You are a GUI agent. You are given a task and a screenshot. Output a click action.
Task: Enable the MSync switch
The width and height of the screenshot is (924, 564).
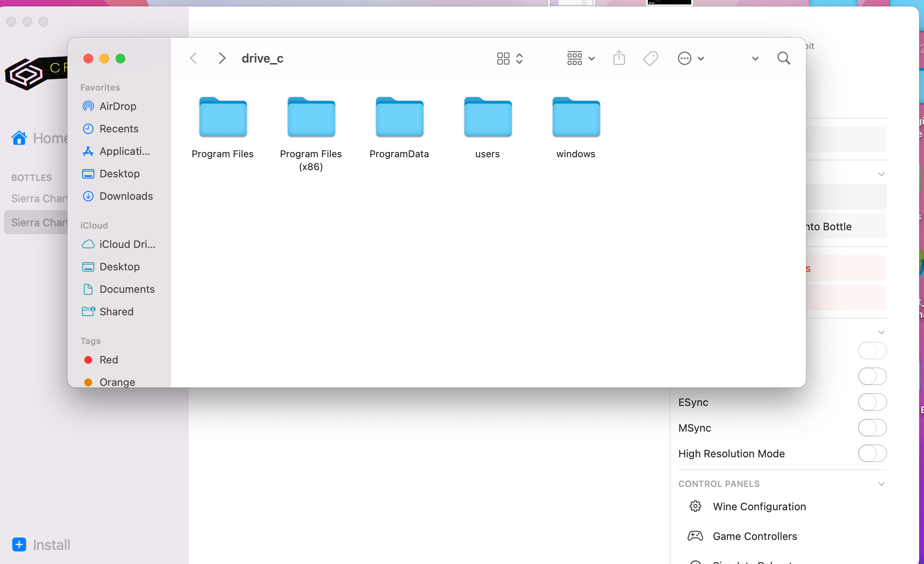pyautogui.click(x=872, y=428)
